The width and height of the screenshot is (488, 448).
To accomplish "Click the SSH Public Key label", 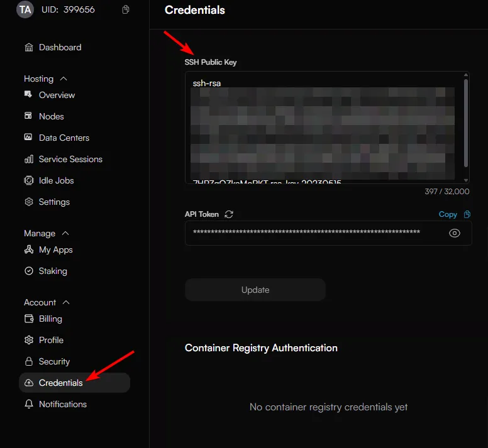I will tap(211, 62).
